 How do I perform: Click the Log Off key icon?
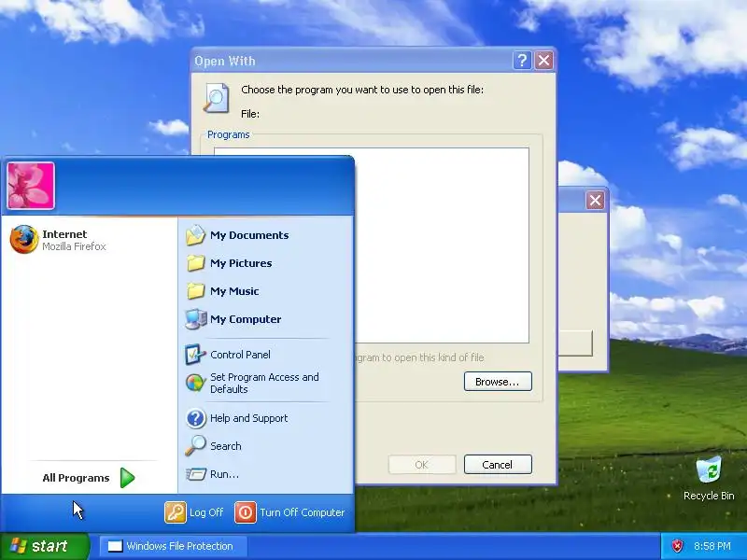pyautogui.click(x=176, y=512)
